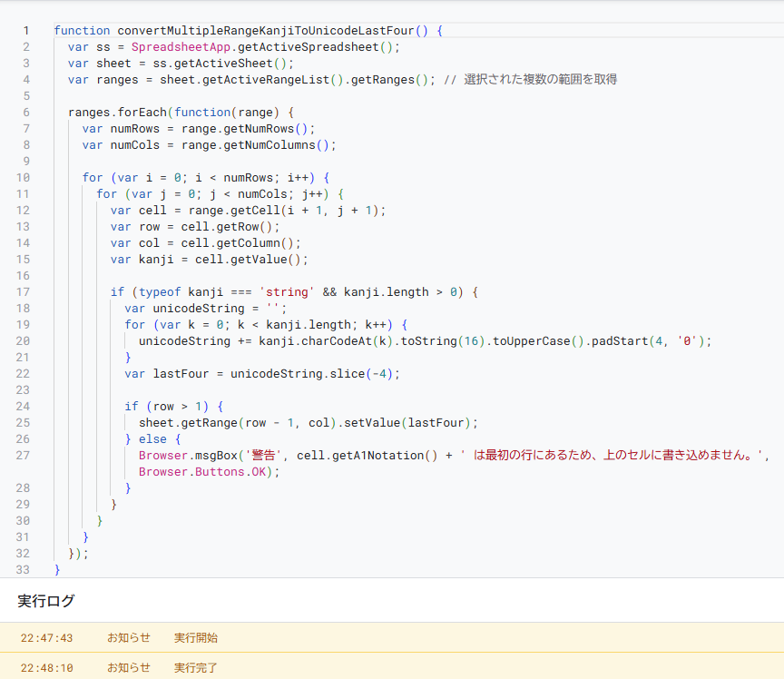Click the 'string' literal on line 17
Screen dimensions: 784x679
pos(287,291)
